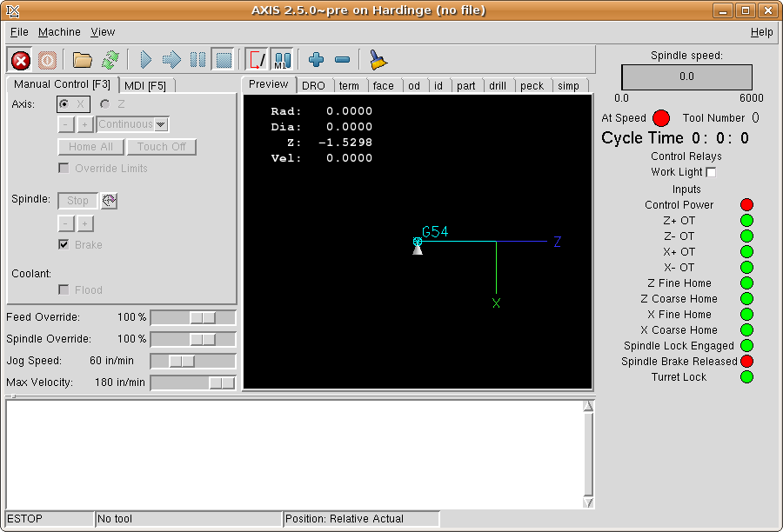Decrease spindle speed with minus button
The width and height of the screenshot is (783, 532).
click(x=66, y=223)
